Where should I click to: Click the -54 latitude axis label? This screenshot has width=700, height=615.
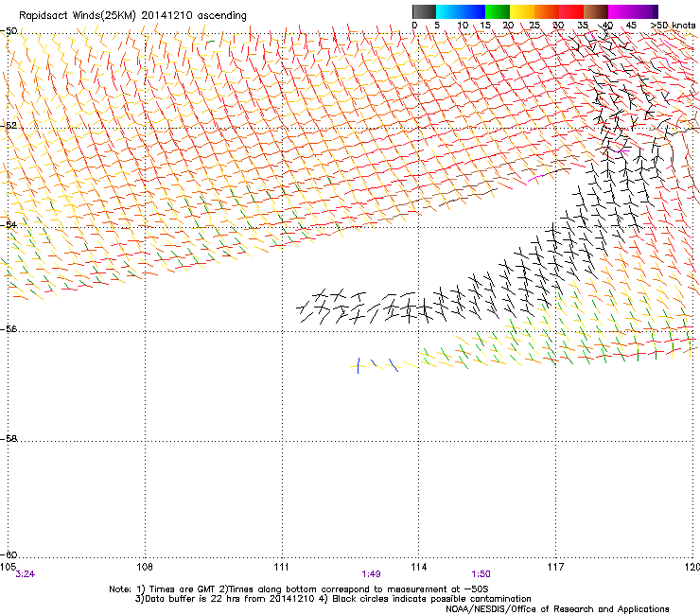pos(9,224)
